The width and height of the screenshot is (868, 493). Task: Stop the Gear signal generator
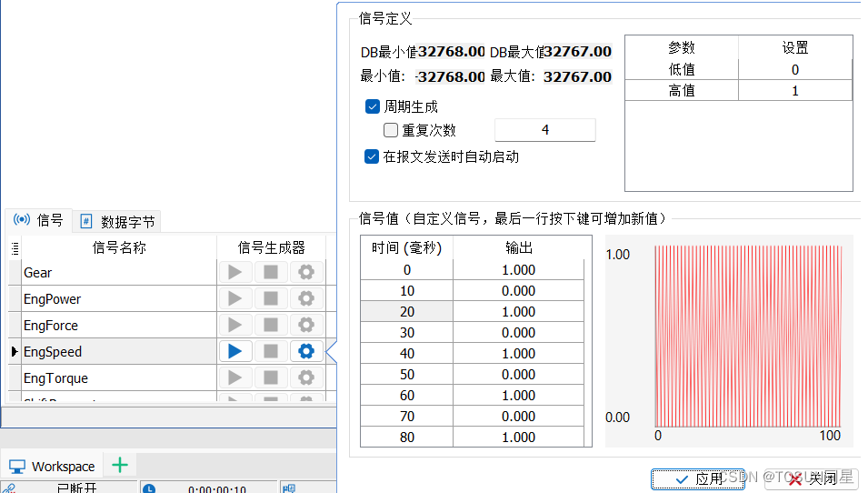[271, 272]
